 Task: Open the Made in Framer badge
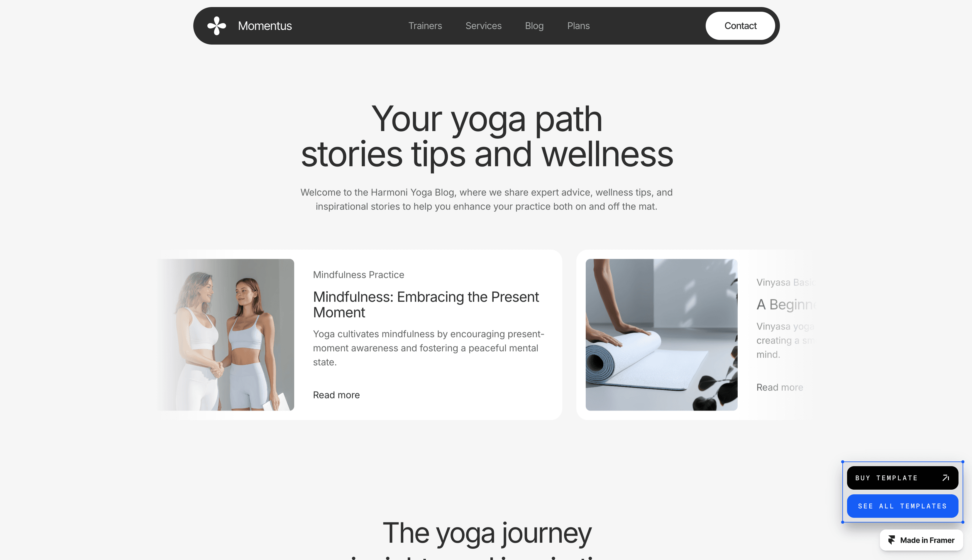pyautogui.click(x=921, y=540)
